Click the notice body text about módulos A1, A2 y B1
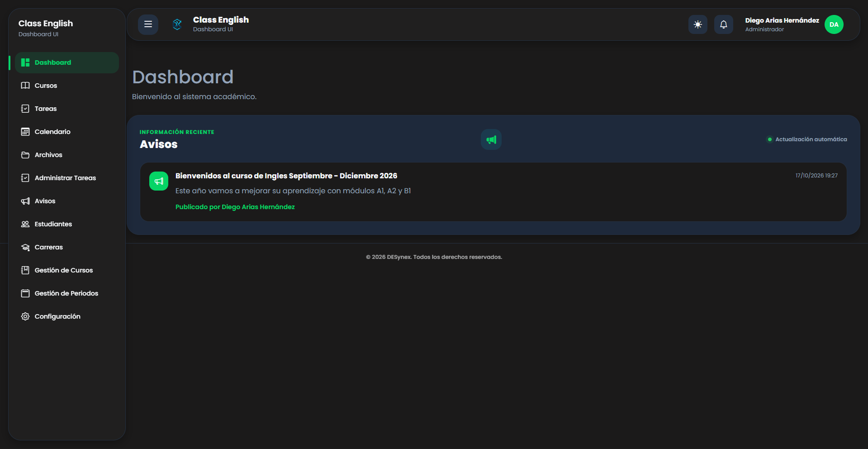Screen dimensions: 868x449 point(293,191)
